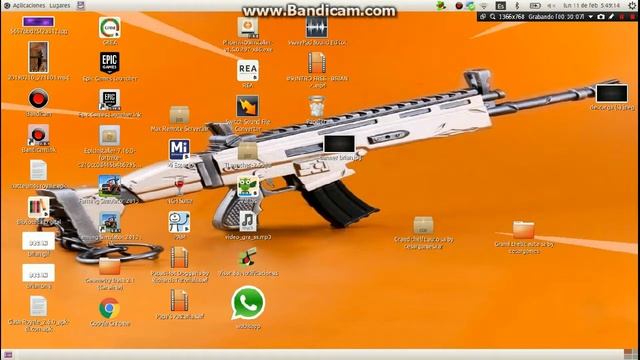Select the TLauncher archive icon
Image resolution: width=640 pixels, height=360 pixels.
(x=248, y=151)
